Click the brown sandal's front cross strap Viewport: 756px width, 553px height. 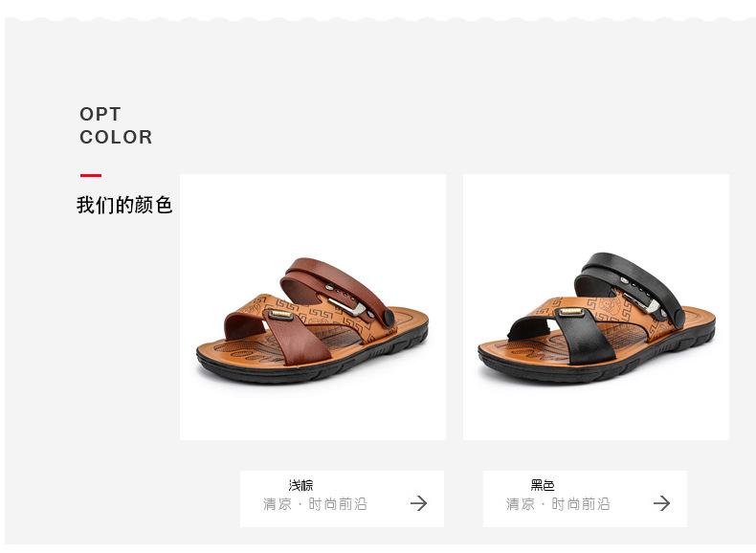295,338
